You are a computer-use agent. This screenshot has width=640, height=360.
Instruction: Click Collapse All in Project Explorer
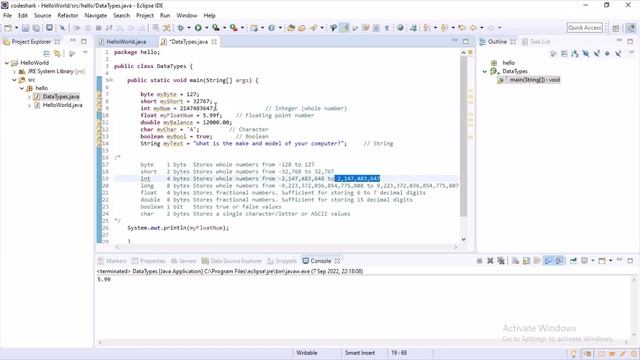coord(46,53)
